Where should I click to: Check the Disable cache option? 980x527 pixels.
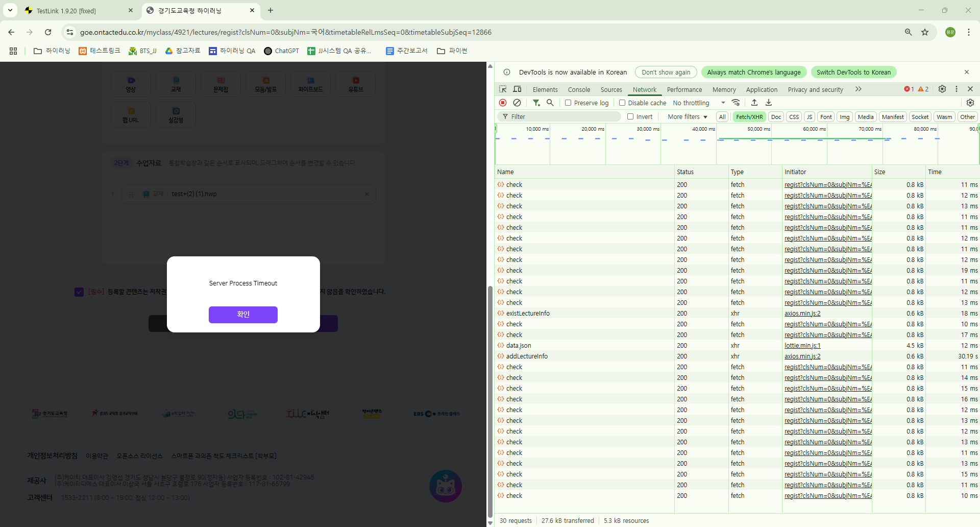tap(622, 103)
